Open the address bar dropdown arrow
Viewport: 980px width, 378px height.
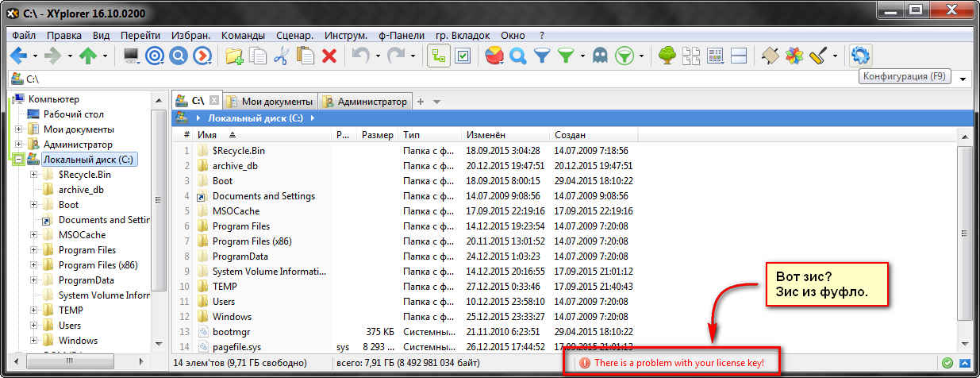coord(963,79)
